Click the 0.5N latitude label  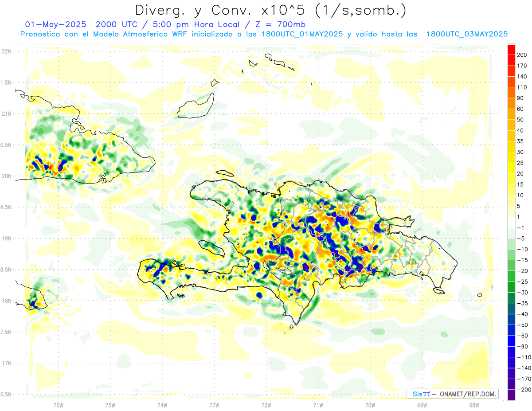pos(6,145)
